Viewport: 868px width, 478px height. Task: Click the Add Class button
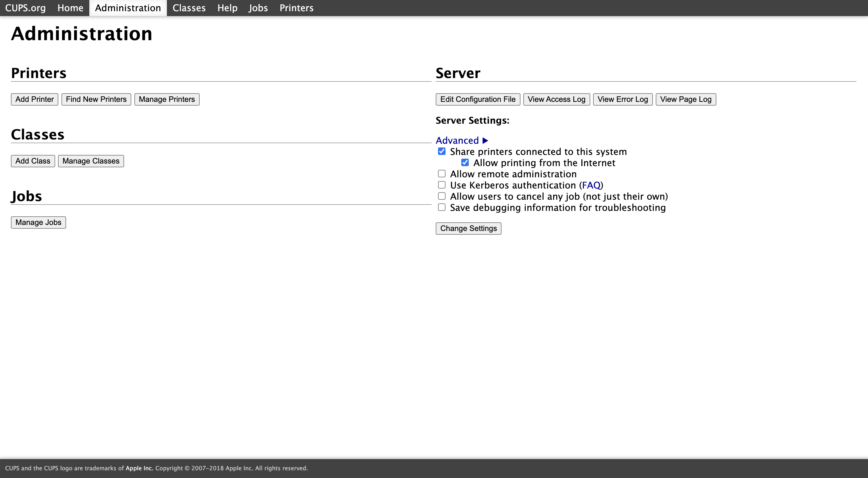[33, 161]
